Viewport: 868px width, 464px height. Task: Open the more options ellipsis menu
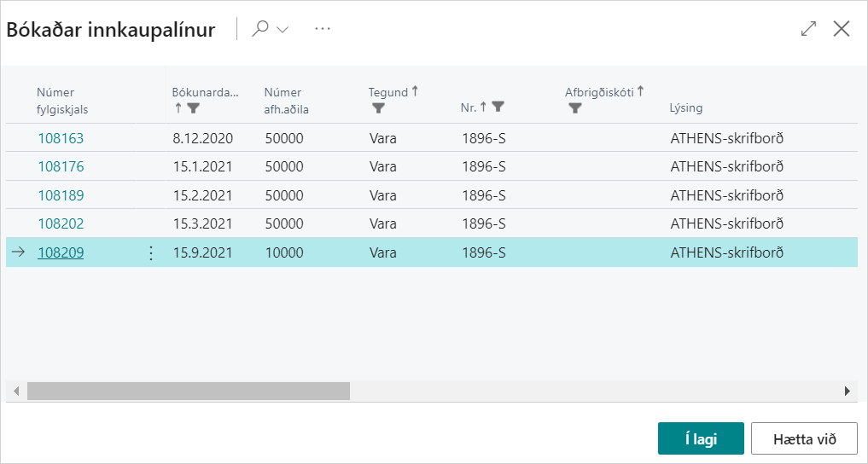click(x=322, y=29)
